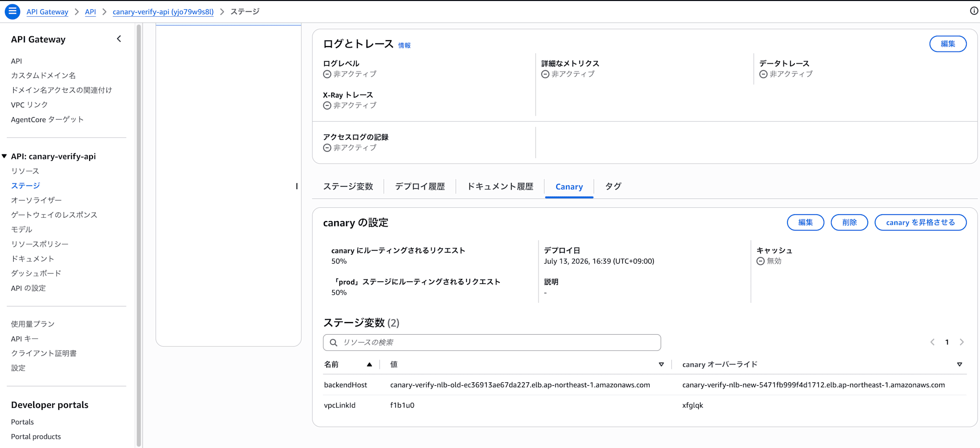Click 編集 button in canary の設定
The image size is (980, 448).
click(x=806, y=223)
